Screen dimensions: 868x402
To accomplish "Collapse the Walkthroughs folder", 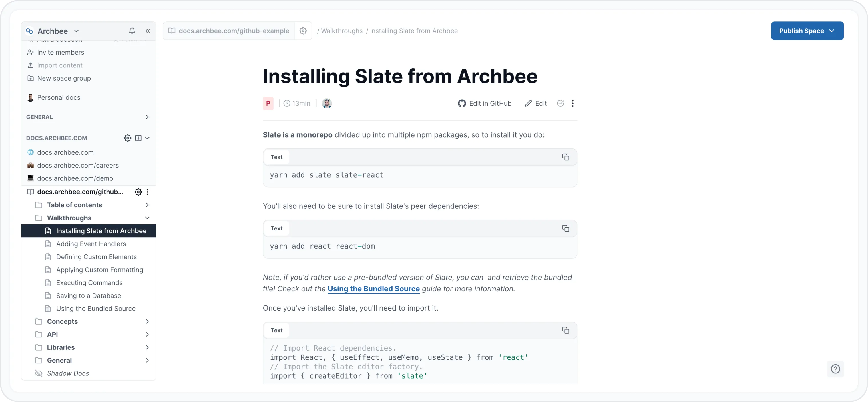I will [147, 218].
